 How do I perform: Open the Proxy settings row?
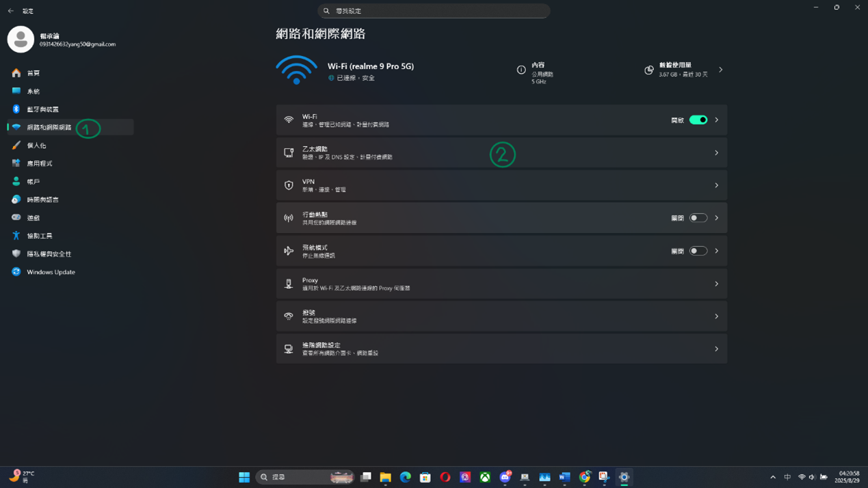click(x=501, y=284)
